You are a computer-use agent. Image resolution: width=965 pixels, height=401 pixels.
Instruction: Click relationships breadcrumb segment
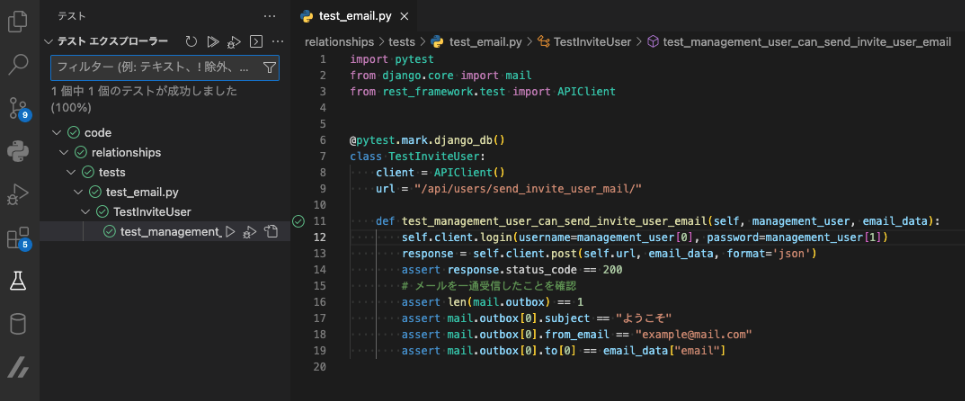tap(339, 42)
